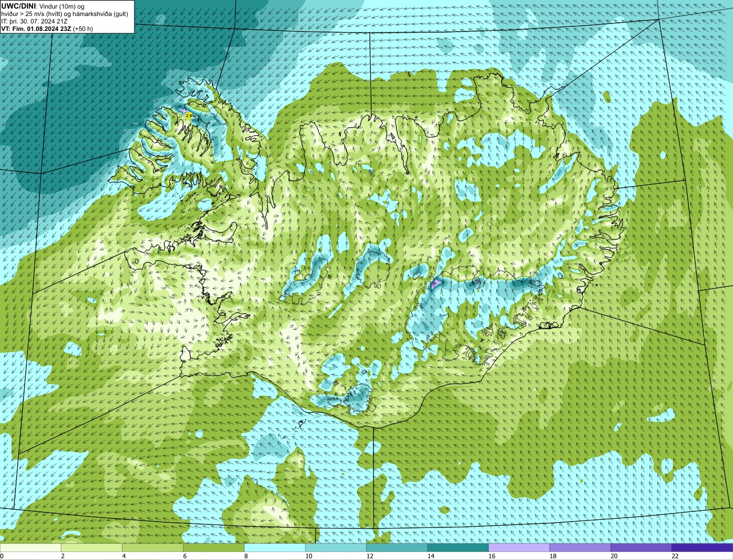Image resolution: width=733 pixels, height=560 pixels.
Task: Click the 0–2 m/s pale yellow legend swatch
Action: click(30, 547)
